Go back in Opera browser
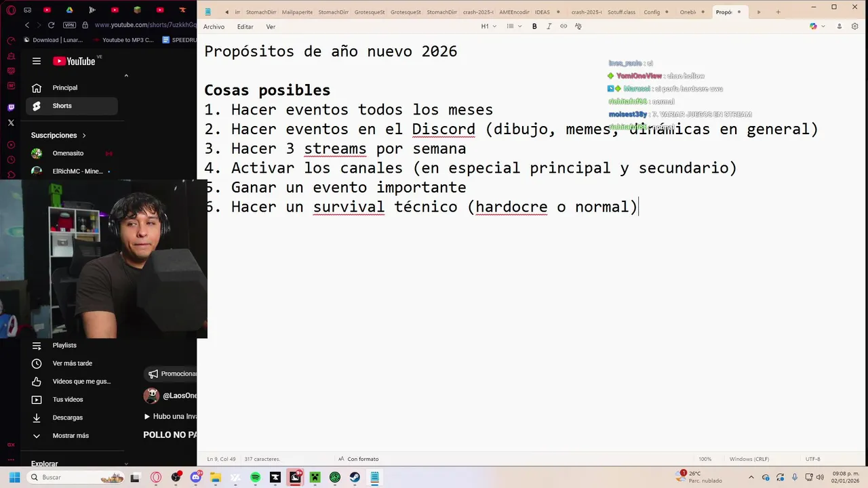The width and height of the screenshot is (868, 488). 27,25
